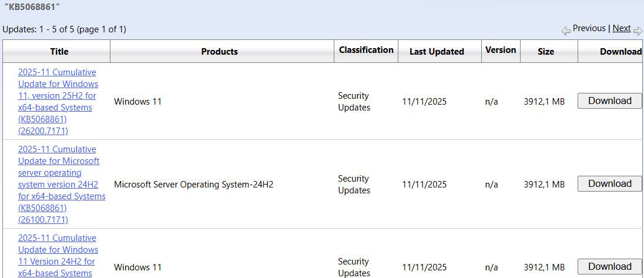Viewport: 644px width, 278px height.
Task: Sort by the Classification column header
Action: point(366,51)
